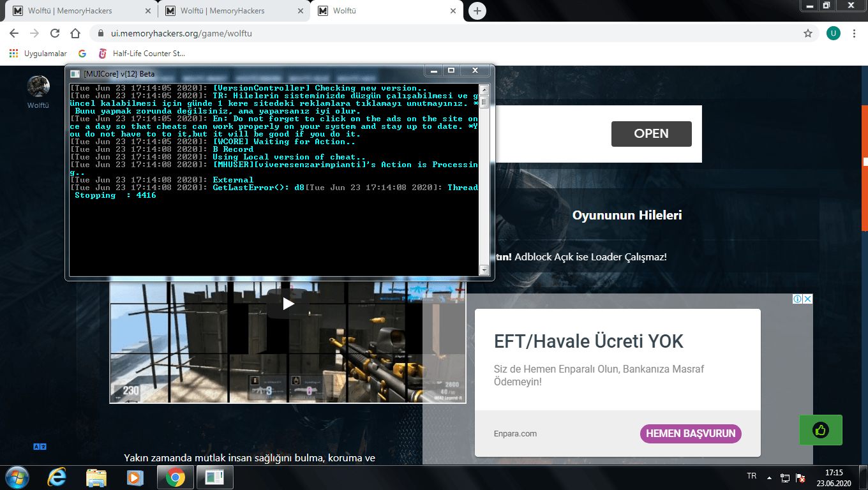Screen dimensions: 868x490
Task: Click the 'Adblock Açık ise Loader Çalışmaz!' text
Action: point(590,256)
